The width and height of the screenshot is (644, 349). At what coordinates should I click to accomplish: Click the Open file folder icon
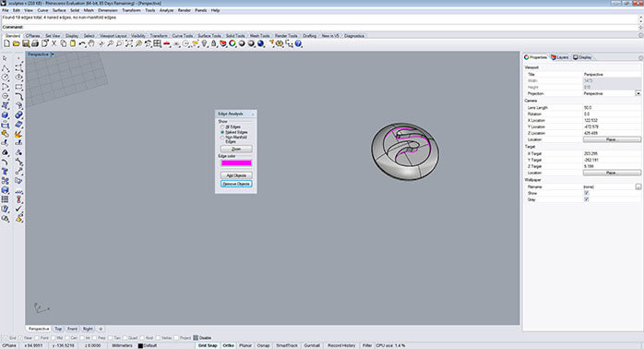[x=16, y=43]
